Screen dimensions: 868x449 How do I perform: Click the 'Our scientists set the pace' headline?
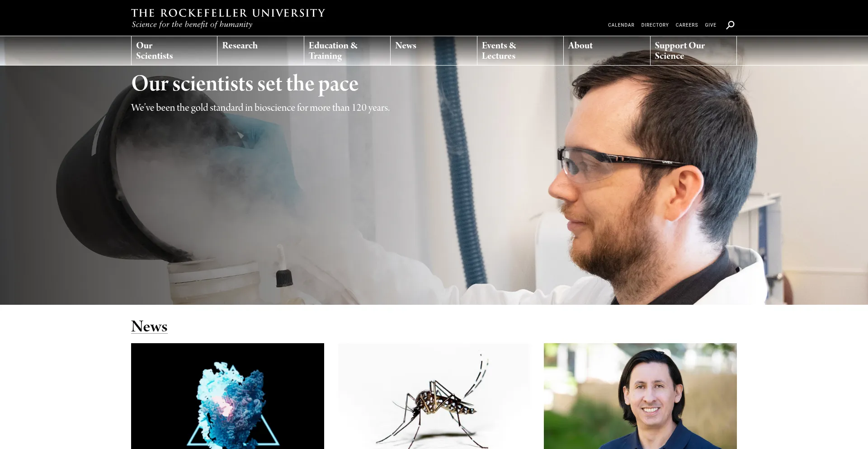pyautogui.click(x=245, y=84)
